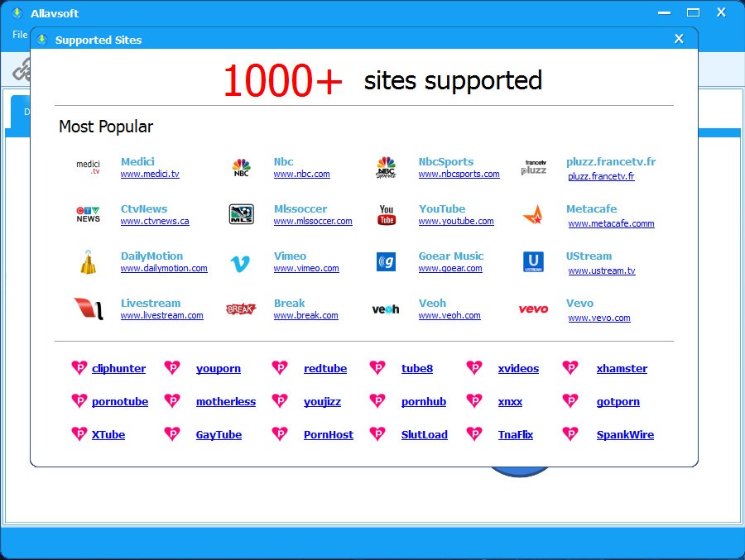This screenshot has height=560, width=745.
Task: Click the heart icon beside cliphunter
Action: pyautogui.click(x=79, y=367)
